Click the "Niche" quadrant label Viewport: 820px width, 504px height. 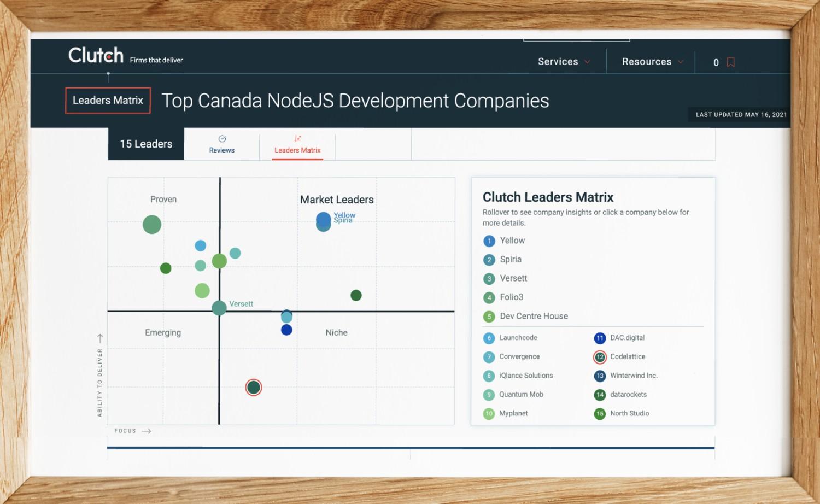pos(337,333)
